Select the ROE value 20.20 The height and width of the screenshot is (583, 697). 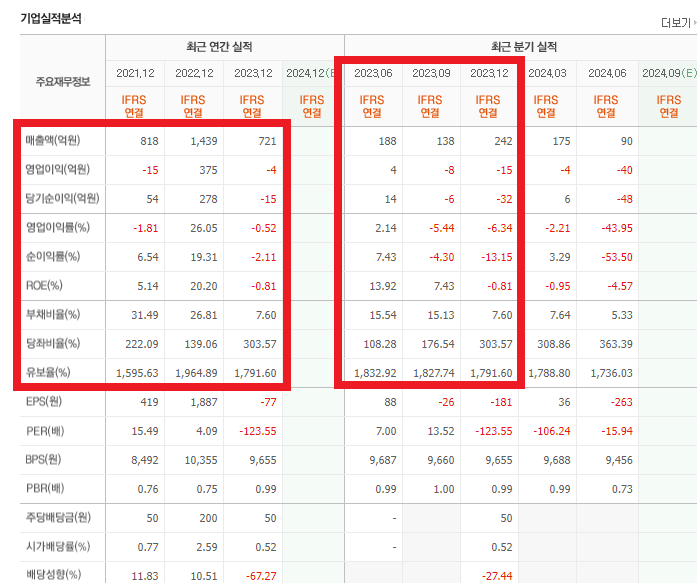pyautogui.click(x=204, y=286)
